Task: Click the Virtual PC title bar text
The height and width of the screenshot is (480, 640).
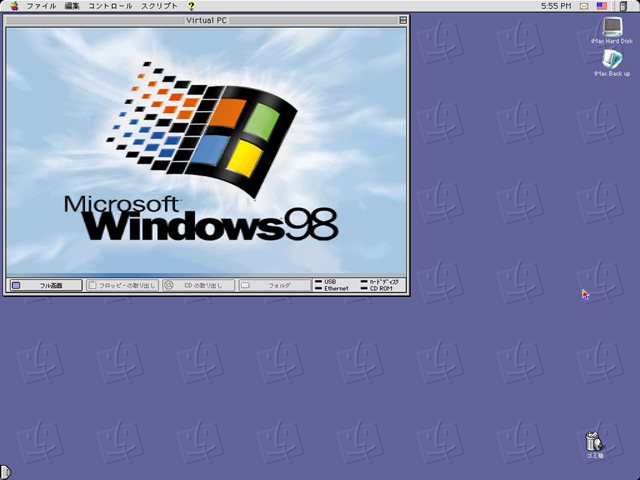Action: (x=206, y=20)
